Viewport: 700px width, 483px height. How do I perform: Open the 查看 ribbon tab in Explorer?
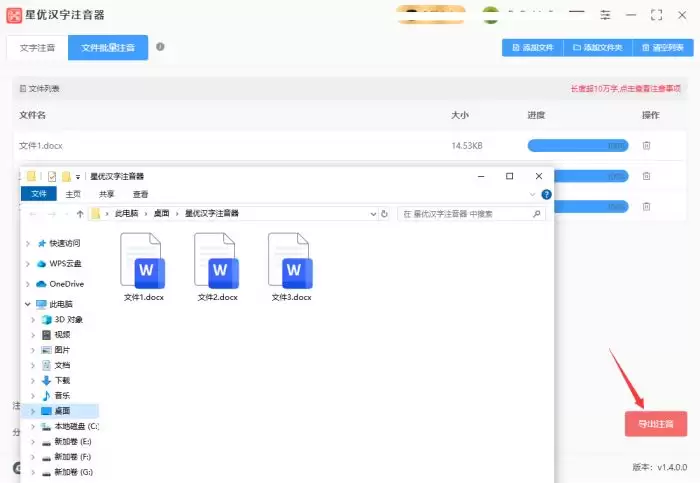tap(141, 194)
